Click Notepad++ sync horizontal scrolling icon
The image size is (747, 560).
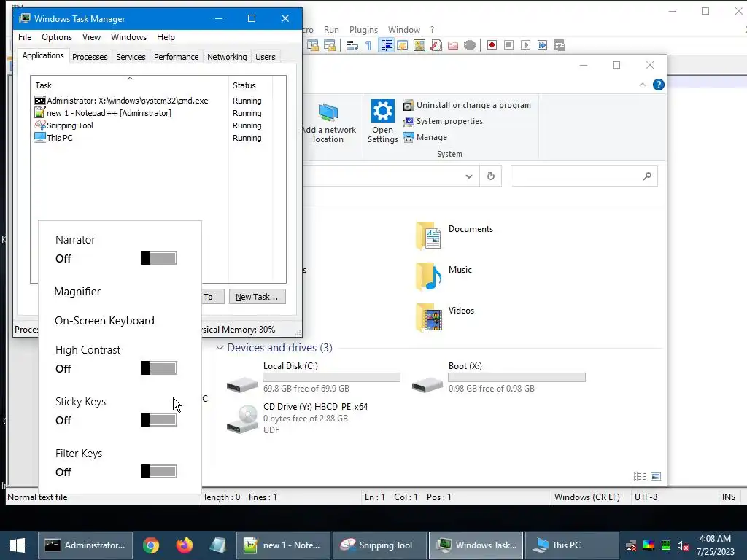pos(330,45)
